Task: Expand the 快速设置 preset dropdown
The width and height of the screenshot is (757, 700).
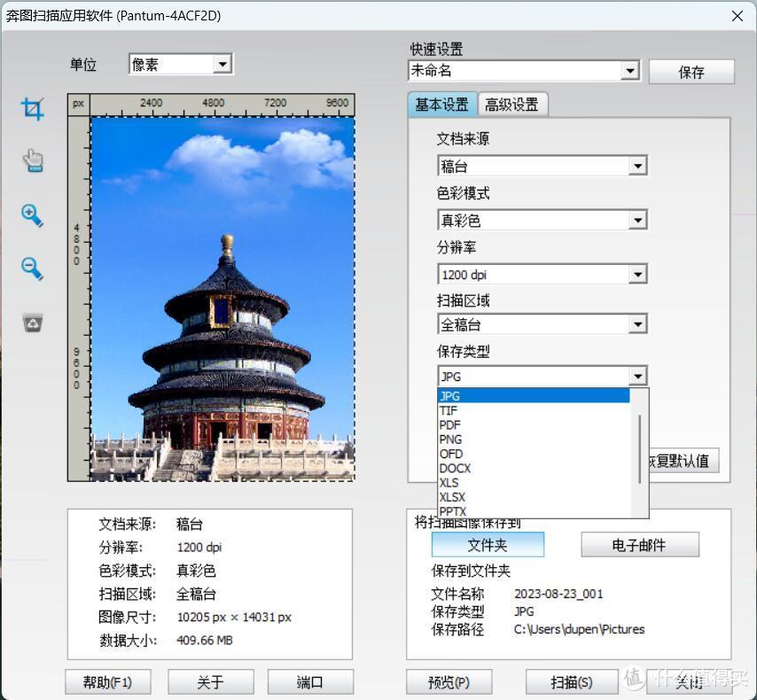Action: (629, 72)
